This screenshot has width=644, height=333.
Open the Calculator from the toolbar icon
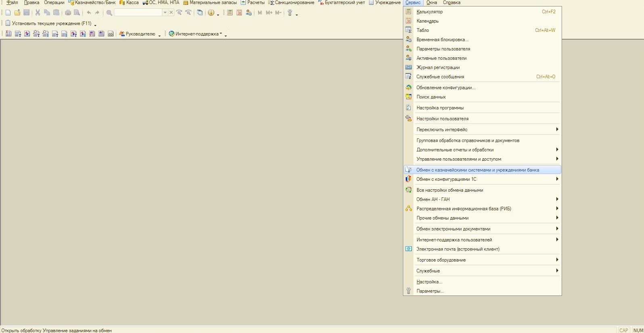(230, 13)
